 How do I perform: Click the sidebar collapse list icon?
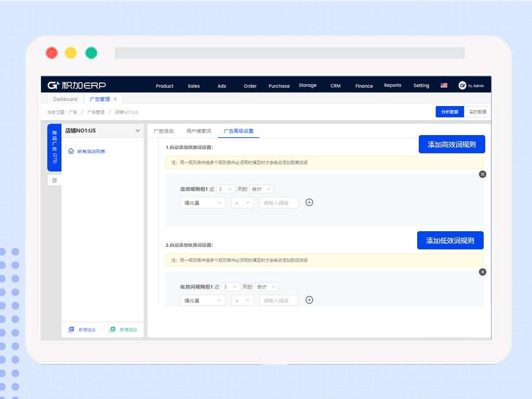pyautogui.click(x=54, y=180)
